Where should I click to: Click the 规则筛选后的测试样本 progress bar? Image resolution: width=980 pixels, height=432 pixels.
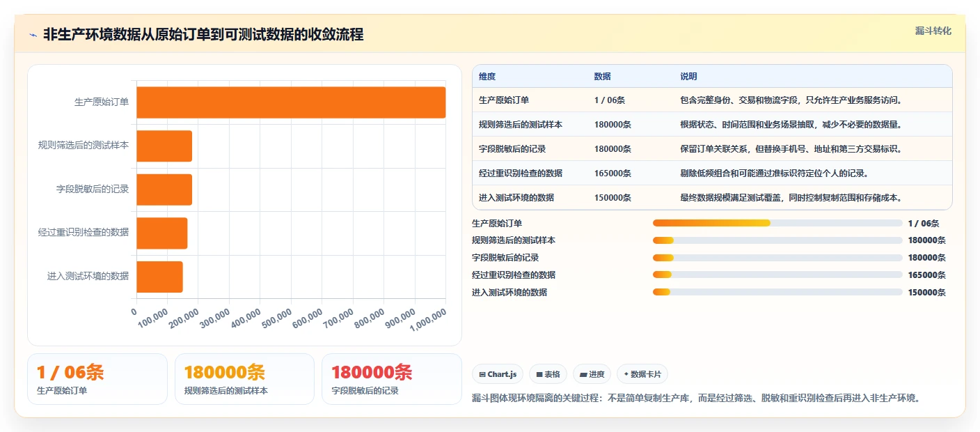[777, 240]
